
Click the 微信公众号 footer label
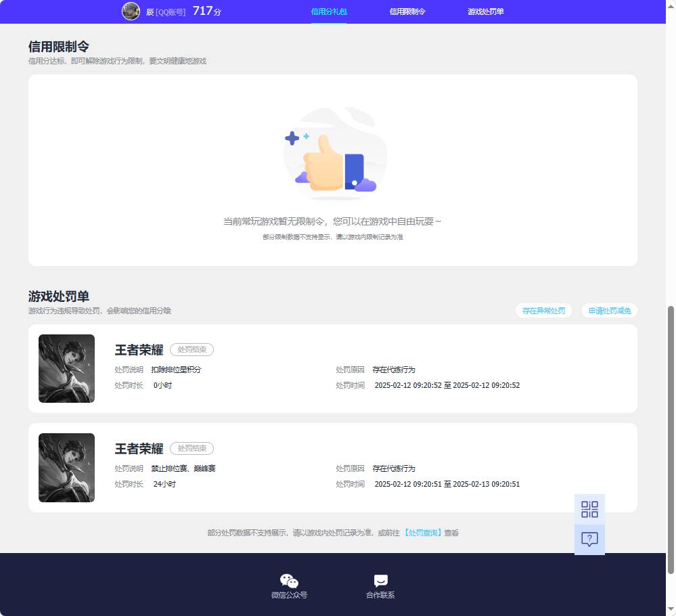click(290, 595)
